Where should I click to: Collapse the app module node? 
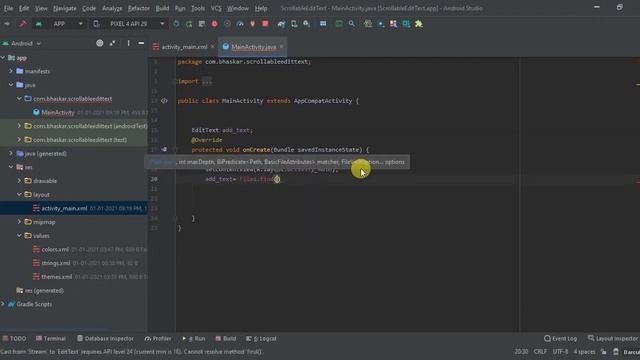click(3, 58)
